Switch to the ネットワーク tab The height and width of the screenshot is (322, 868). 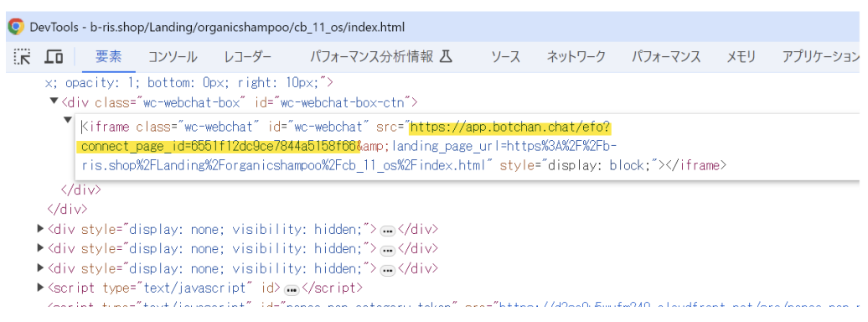tap(576, 56)
